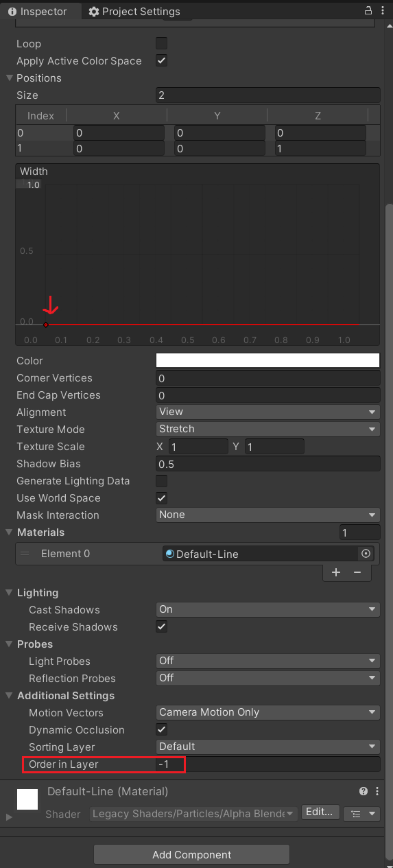Grab the Element 0 reorder handle
Viewport: 393px width, 868px height.
[25, 554]
